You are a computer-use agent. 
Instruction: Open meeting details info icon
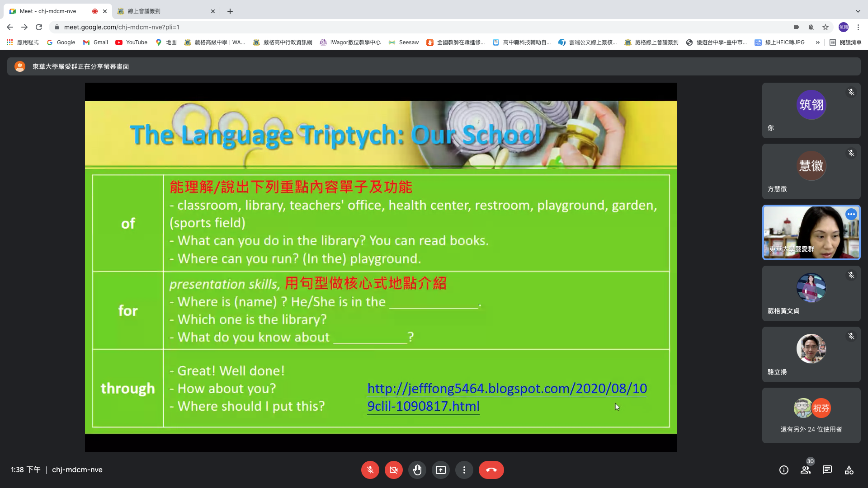pyautogui.click(x=783, y=470)
